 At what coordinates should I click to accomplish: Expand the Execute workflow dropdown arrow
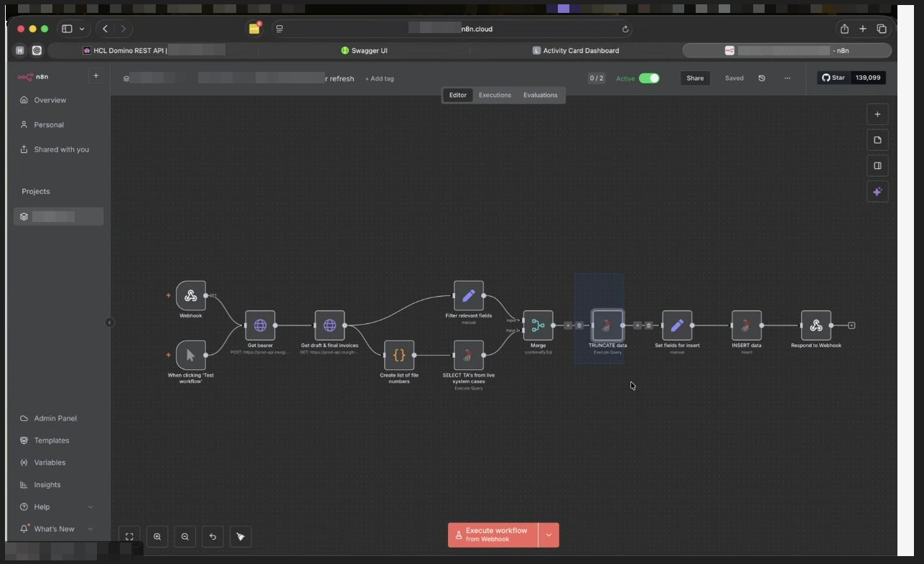coord(549,535)
